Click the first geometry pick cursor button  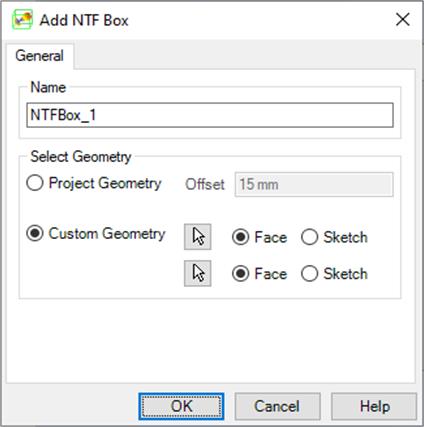click(x=198, y=237)
